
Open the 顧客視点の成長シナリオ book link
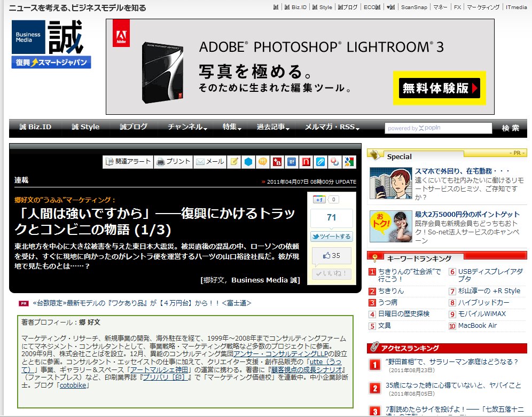click(307, 370)
